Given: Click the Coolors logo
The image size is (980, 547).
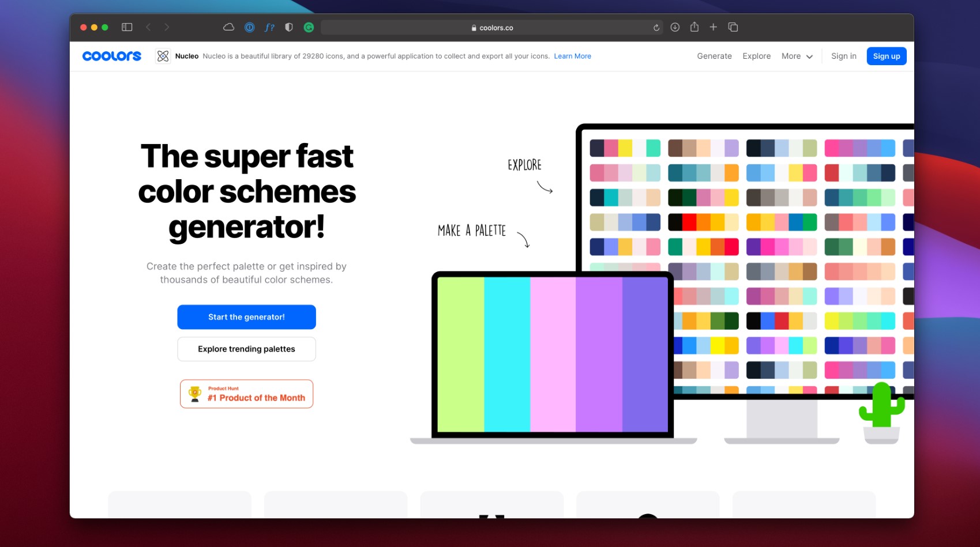Looking at the screenshot, I should coord(112,56).
